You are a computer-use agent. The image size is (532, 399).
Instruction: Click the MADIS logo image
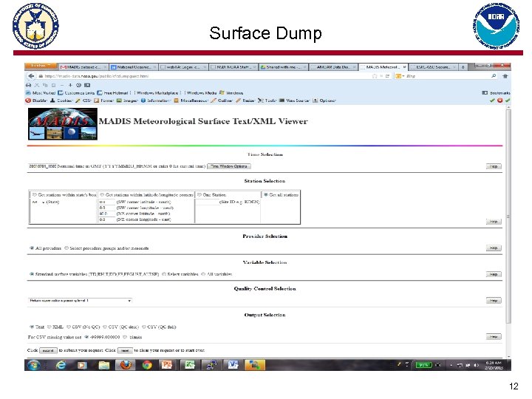pyautogui.click(x=63, y=124)
